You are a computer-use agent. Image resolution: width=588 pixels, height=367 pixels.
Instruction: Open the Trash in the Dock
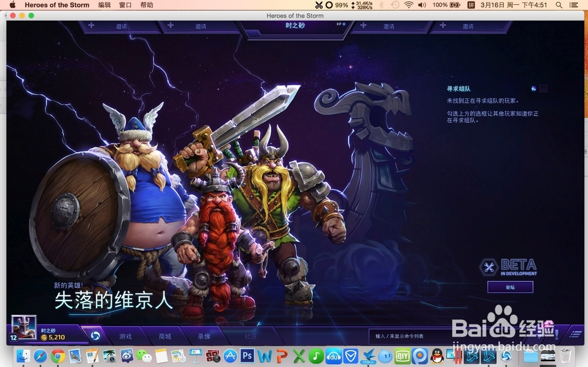point(566,356)
